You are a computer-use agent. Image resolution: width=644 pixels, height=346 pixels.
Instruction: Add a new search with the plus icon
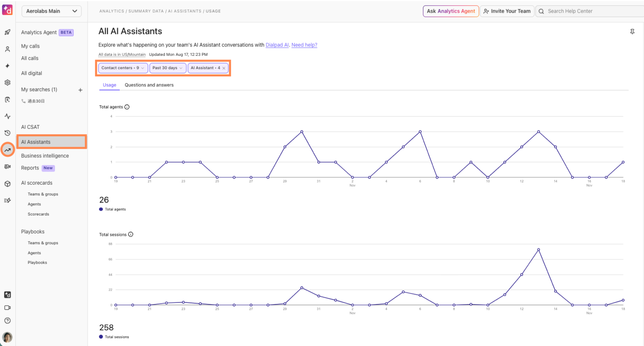(x=81, y=90)
